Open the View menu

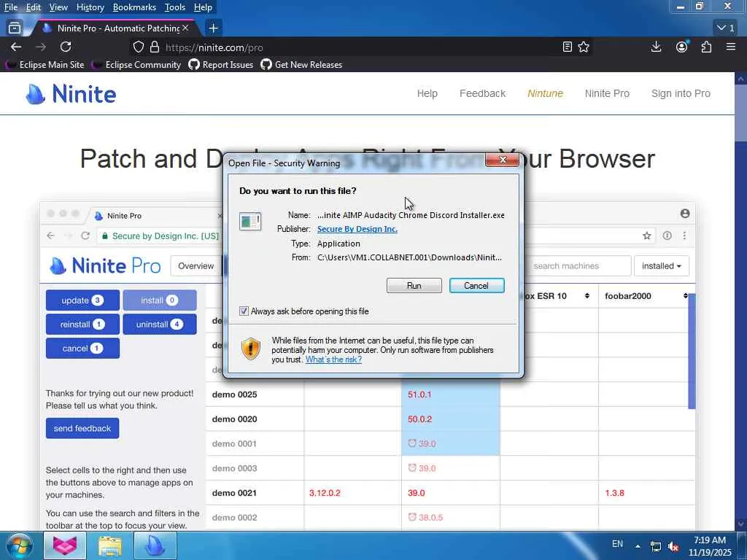pyautogui.click(x=58, y=7)
